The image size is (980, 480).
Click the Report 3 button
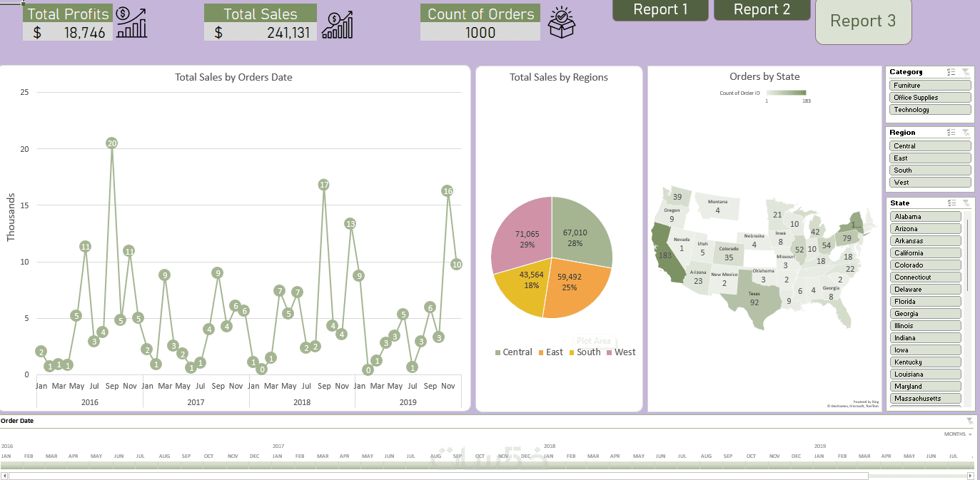[863, 21]
